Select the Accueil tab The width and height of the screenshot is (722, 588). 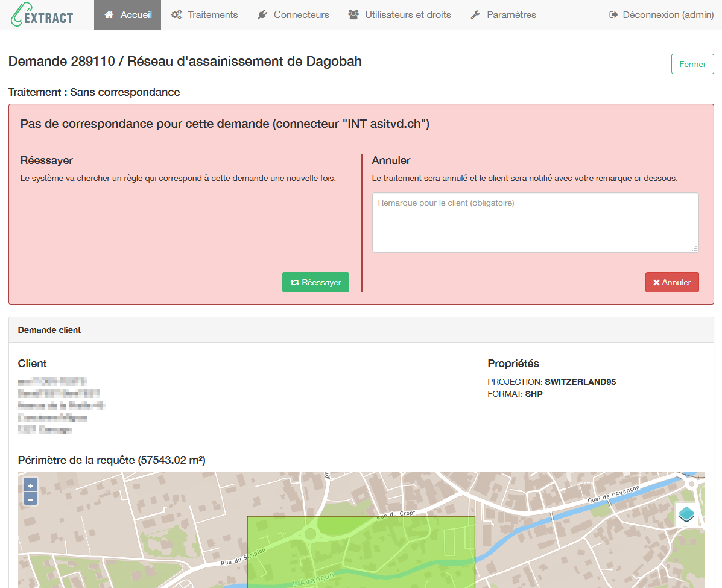pos(127,14)
